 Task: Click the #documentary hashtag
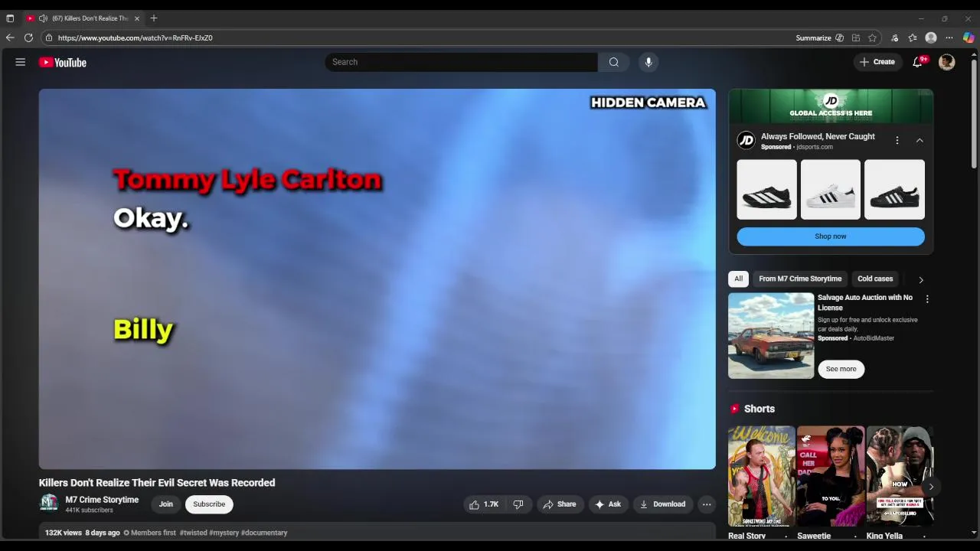(x=264, y=533)
